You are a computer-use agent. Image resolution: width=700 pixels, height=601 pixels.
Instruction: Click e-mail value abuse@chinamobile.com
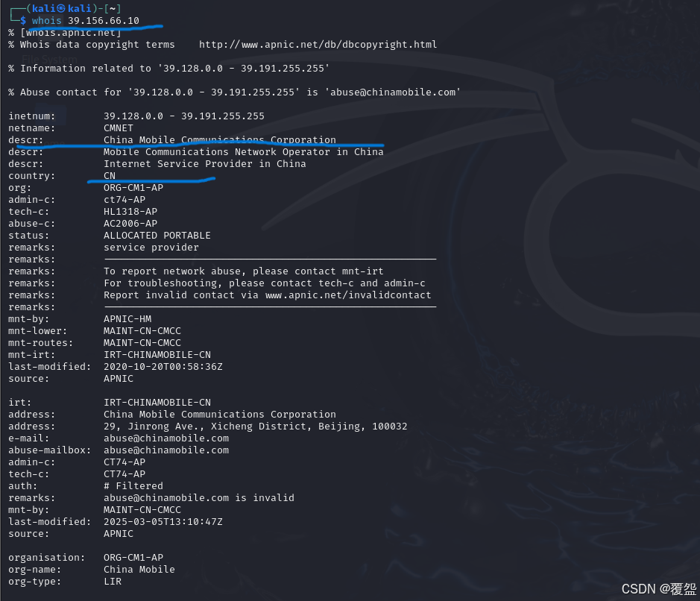click(x=166, y=438)
